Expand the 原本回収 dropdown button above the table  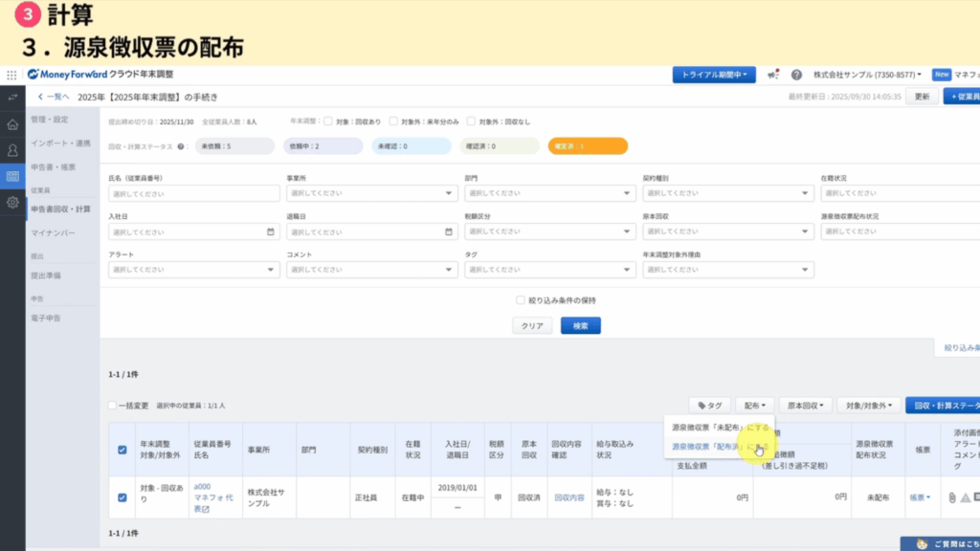coord(804,406)
